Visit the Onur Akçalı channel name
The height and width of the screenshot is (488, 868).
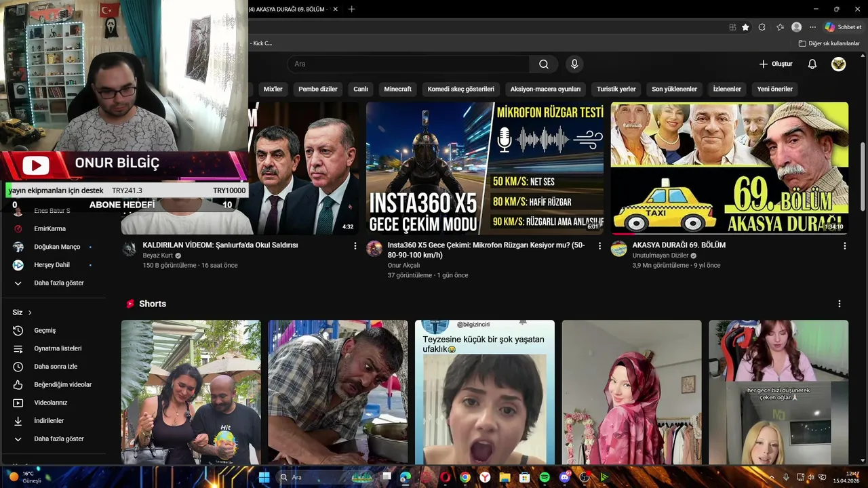click(403, 266)
